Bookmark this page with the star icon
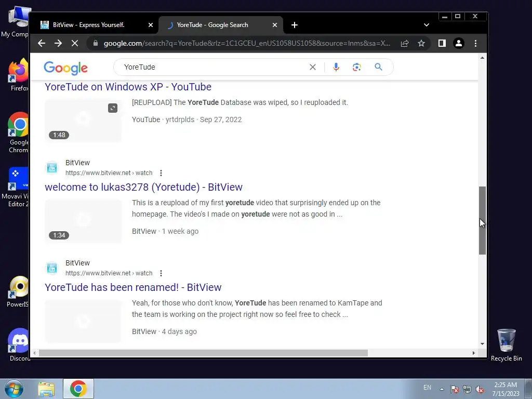532x399 pixels. 421,43
